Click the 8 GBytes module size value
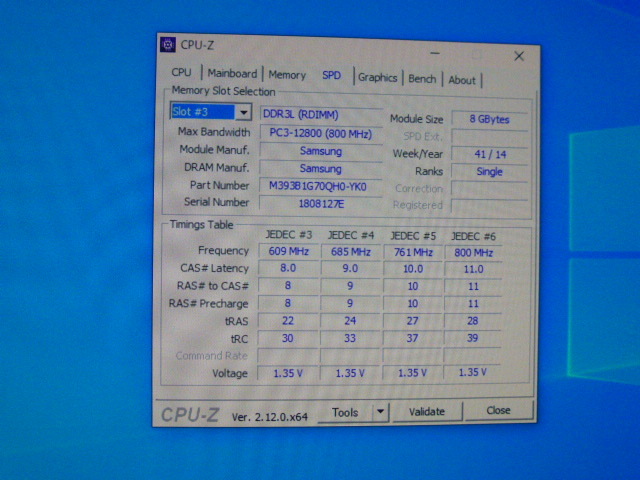 490,119
